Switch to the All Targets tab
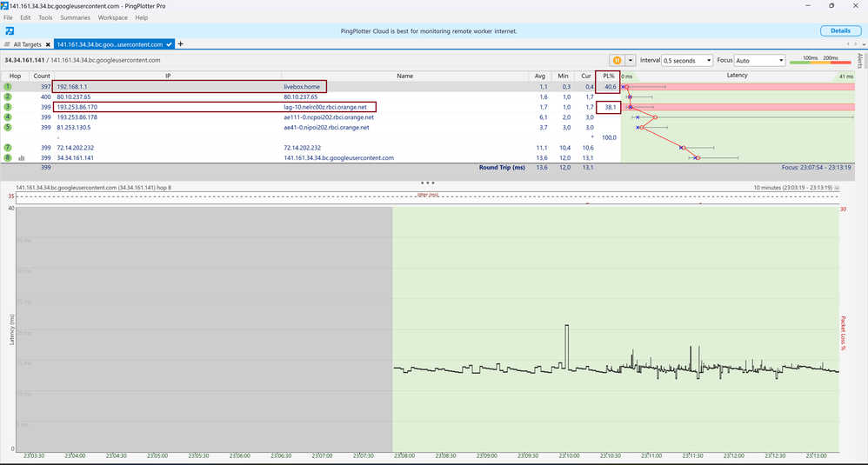 26,43
